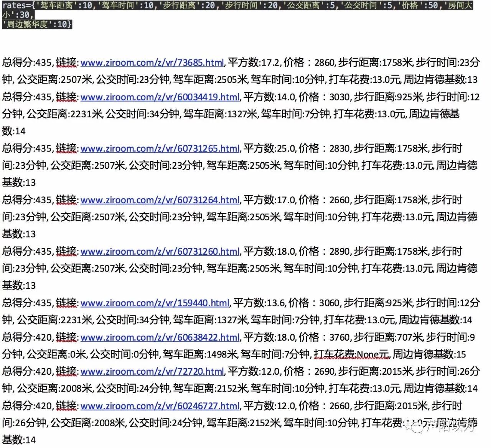Click "'公交距离':5" in the rates code
This screenshot has width=491, height=448.
click(x=308, y=6)
